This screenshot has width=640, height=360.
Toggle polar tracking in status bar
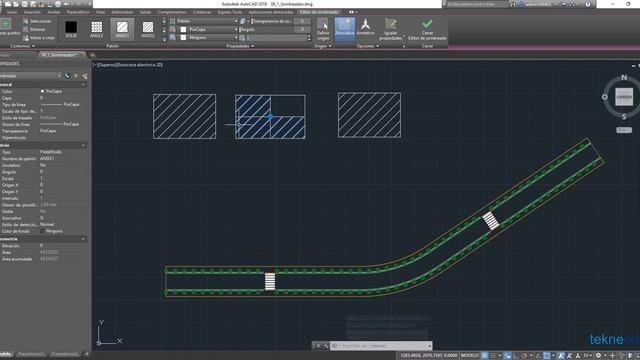click(524, 356)
